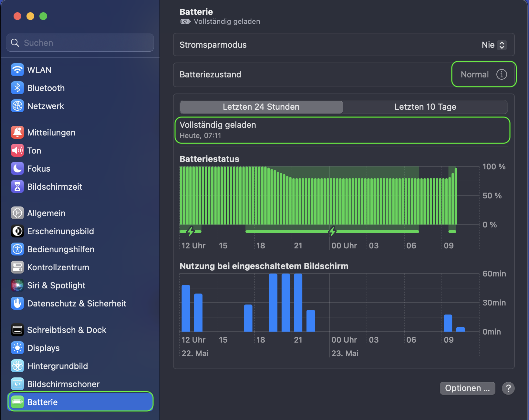Open Datenschutz & Sicherheit settings
The width and height of the screenshot is (529, 420).
77,303
